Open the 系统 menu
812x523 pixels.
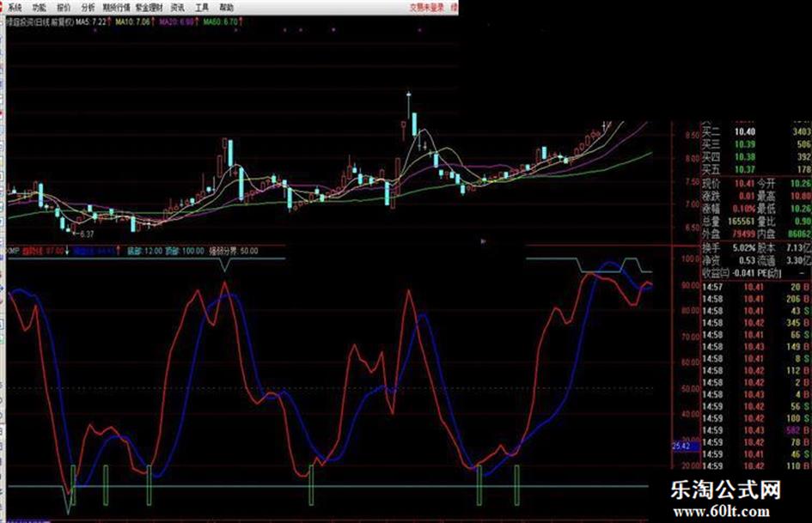[14, 8]
